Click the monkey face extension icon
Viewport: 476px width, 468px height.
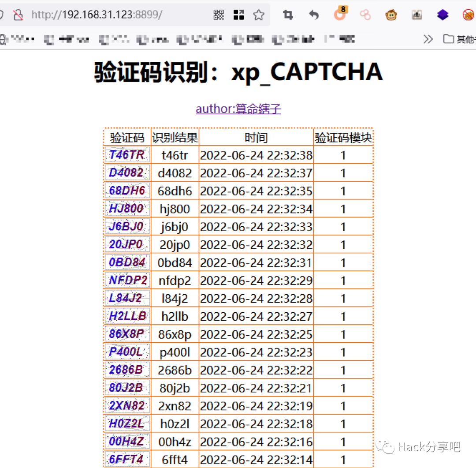391,15
